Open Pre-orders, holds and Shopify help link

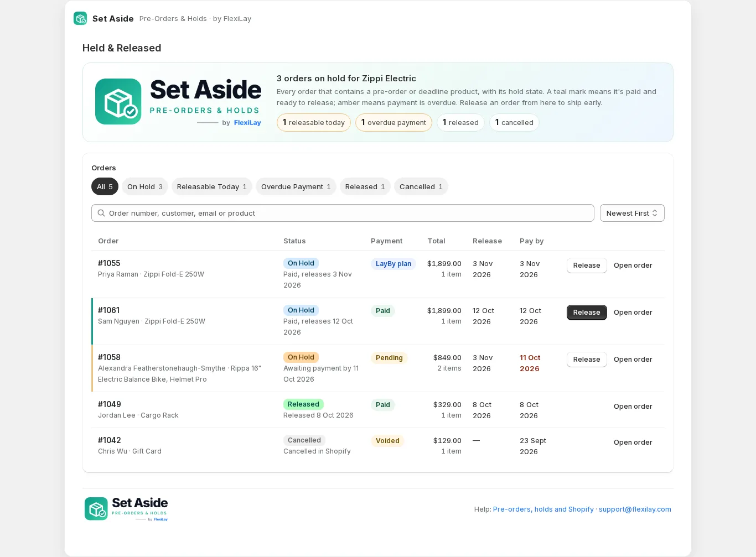[x=543, y=509]
